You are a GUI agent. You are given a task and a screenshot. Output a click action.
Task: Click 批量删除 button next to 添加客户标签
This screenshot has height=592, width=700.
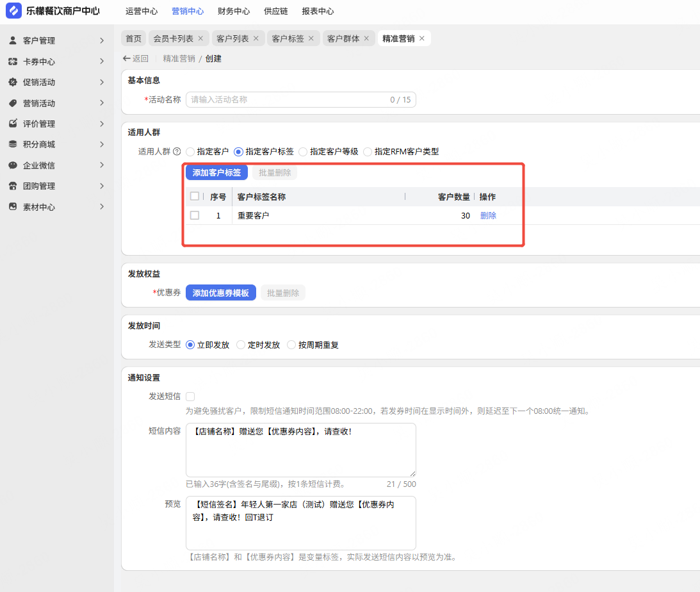click(x=275, y=172)
